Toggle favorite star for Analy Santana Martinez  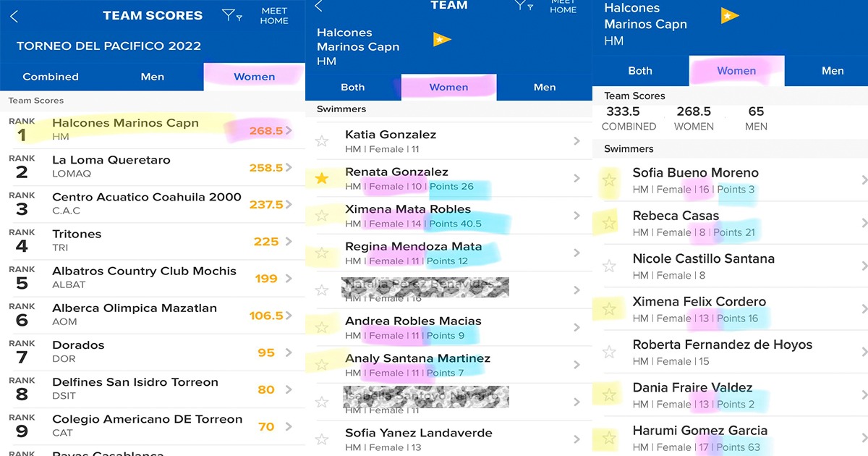point(322,365)
